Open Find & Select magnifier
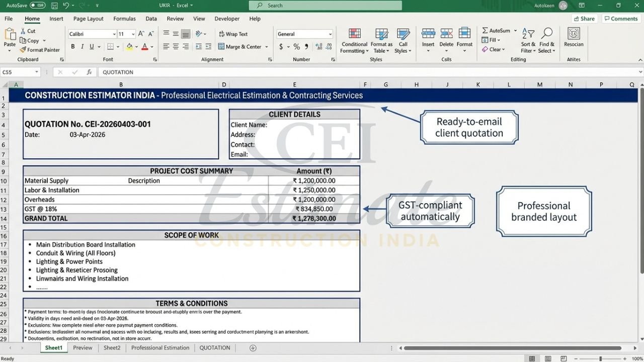Viewport: 644px width, 362px height. click(x=546, y=40)
